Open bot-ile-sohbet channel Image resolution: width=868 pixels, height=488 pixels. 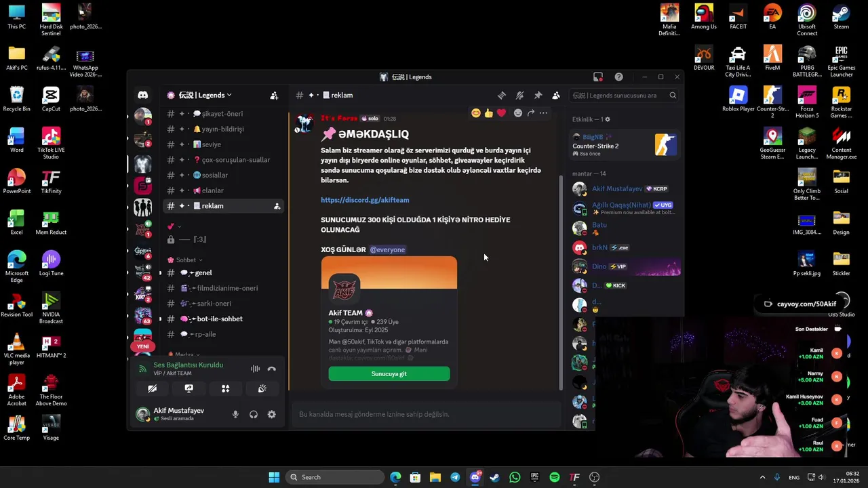(x=222, y=319)
